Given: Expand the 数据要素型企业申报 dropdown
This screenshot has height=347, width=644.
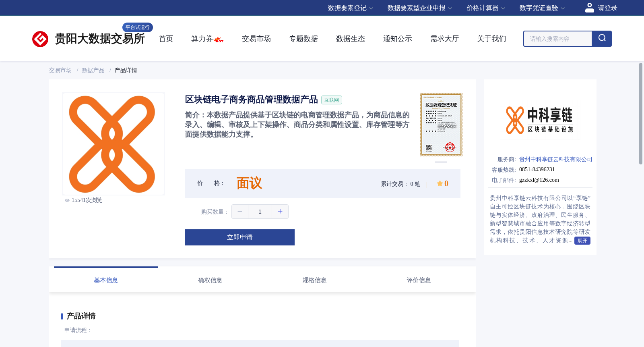Looking at the screenshot, I should tap(420, 8).
